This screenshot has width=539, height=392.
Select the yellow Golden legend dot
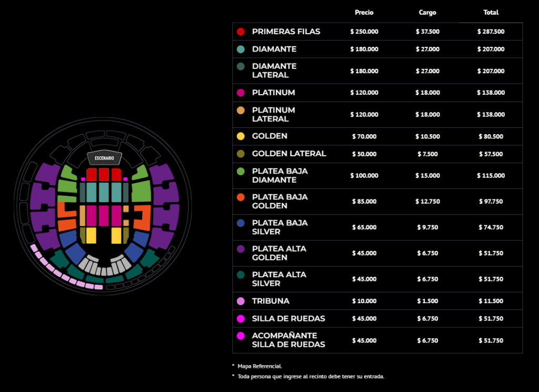(x=241, y=136)
